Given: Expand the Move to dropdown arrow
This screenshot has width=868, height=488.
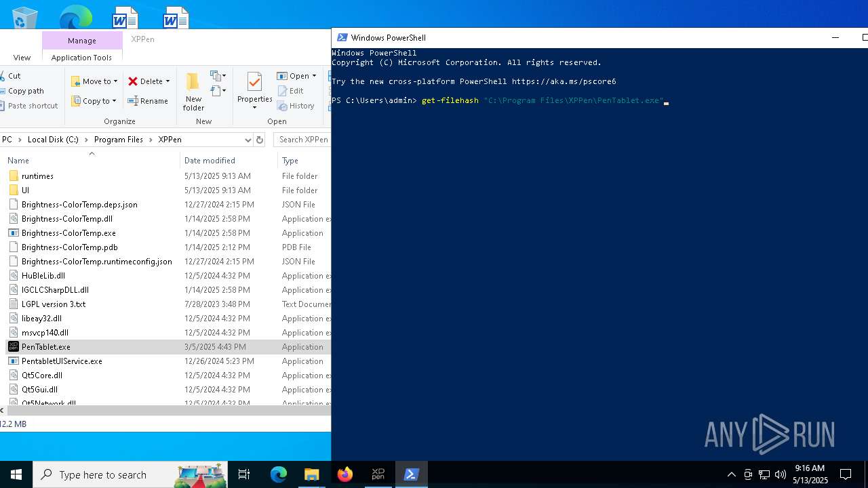Looking at the screenshot, I should coord(115,81).
